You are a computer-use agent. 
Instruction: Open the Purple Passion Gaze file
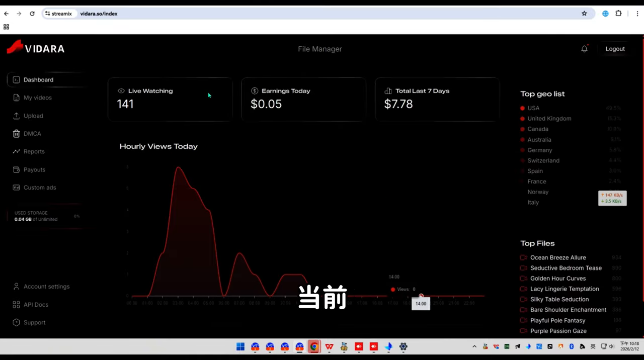[558, 331]
